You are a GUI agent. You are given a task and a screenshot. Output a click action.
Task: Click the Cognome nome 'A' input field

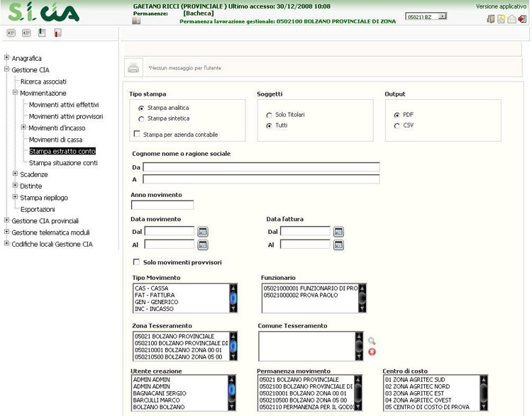point(261,179)
